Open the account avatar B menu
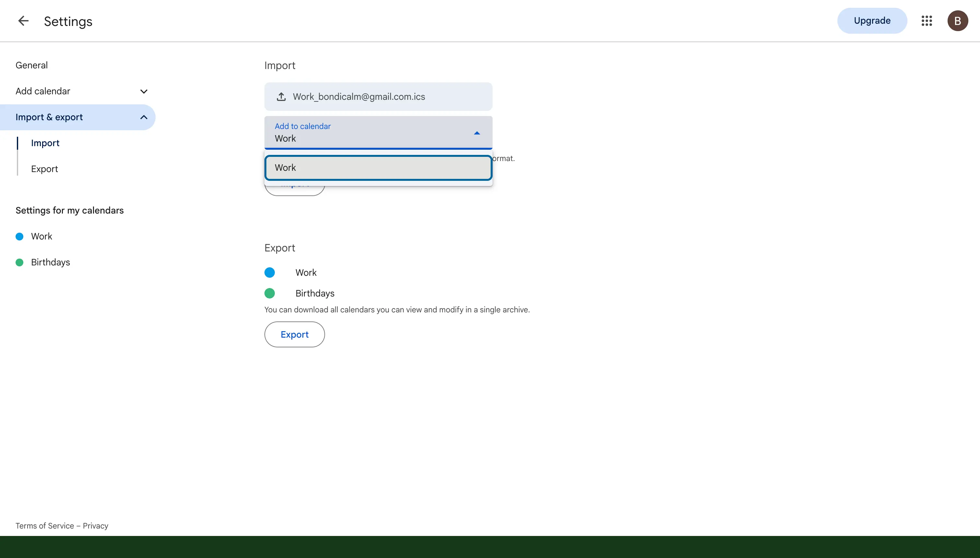 tap(957, 21)
